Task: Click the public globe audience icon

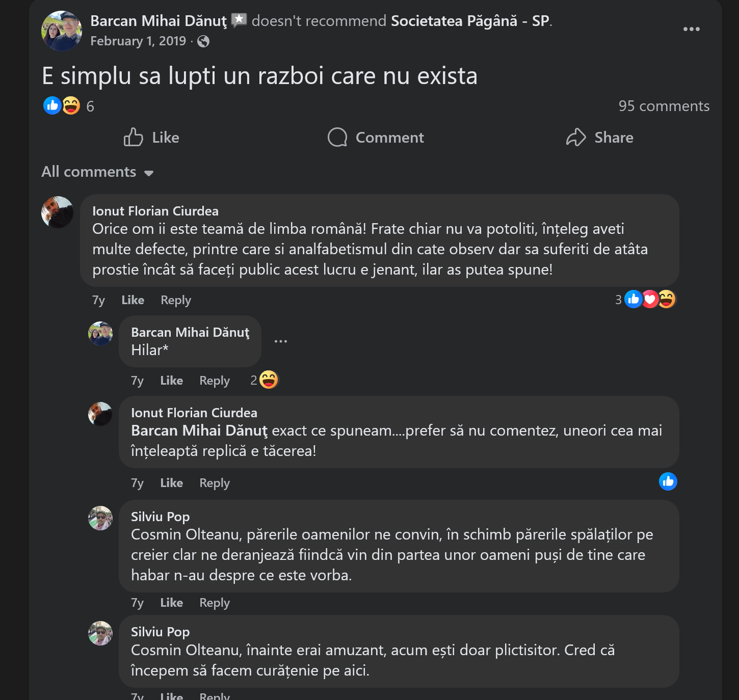Action: coord(203,41)
